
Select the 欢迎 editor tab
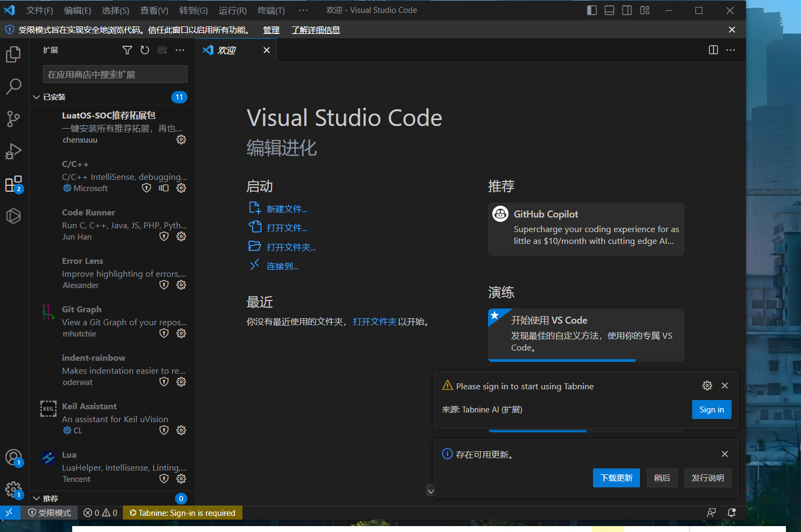[236, 50]
